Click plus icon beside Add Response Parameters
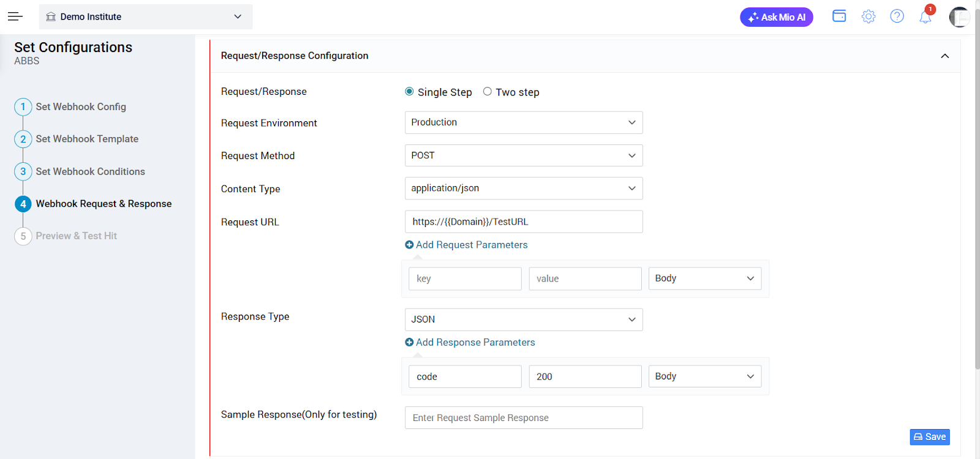The height and width of the screenshot is (459, 980). pos(409,343)
